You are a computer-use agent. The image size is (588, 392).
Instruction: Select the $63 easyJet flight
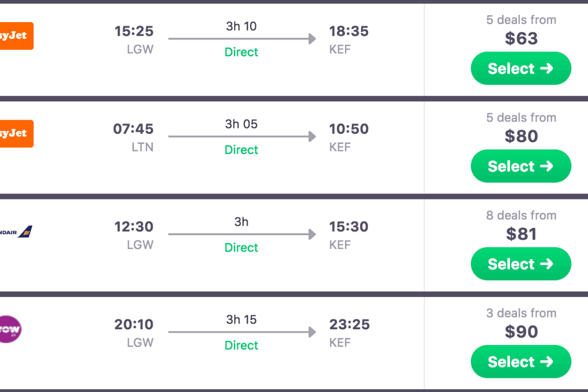click(x=521, y=69)
